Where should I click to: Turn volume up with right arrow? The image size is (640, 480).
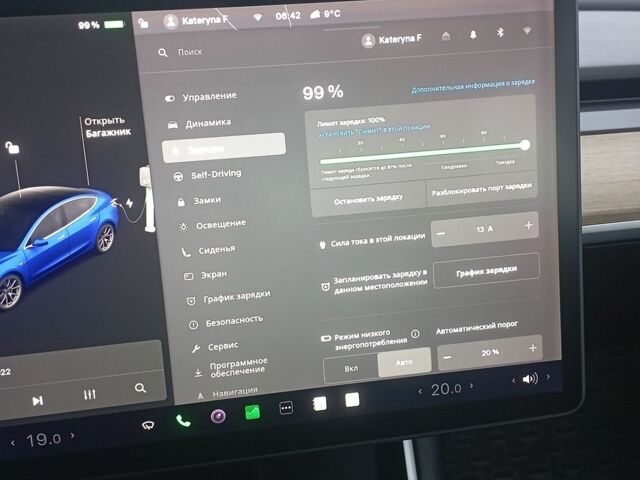click(x=548, y=377)
